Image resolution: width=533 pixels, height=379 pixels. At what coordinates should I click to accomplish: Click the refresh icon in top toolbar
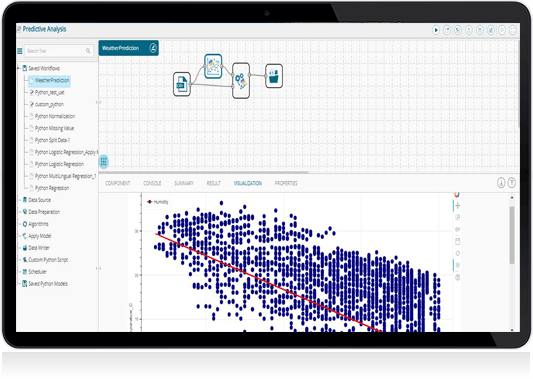447,30
